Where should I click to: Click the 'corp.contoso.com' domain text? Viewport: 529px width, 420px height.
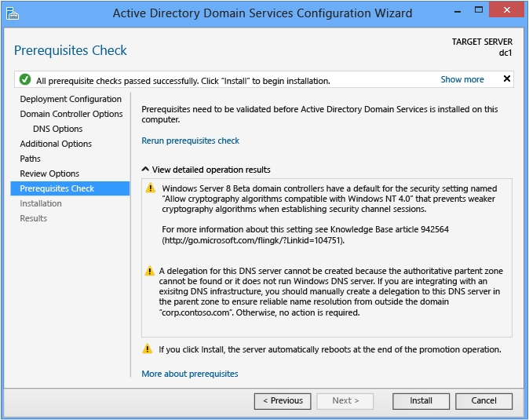(195, 312)
